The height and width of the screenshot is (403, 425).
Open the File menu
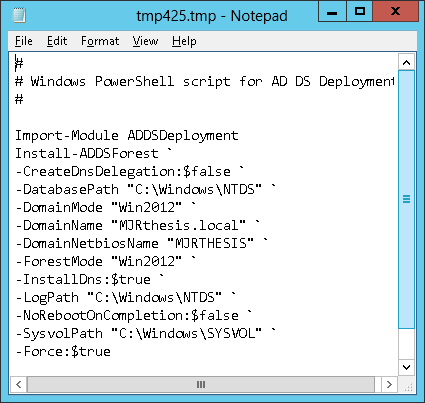tap(24, 41)
